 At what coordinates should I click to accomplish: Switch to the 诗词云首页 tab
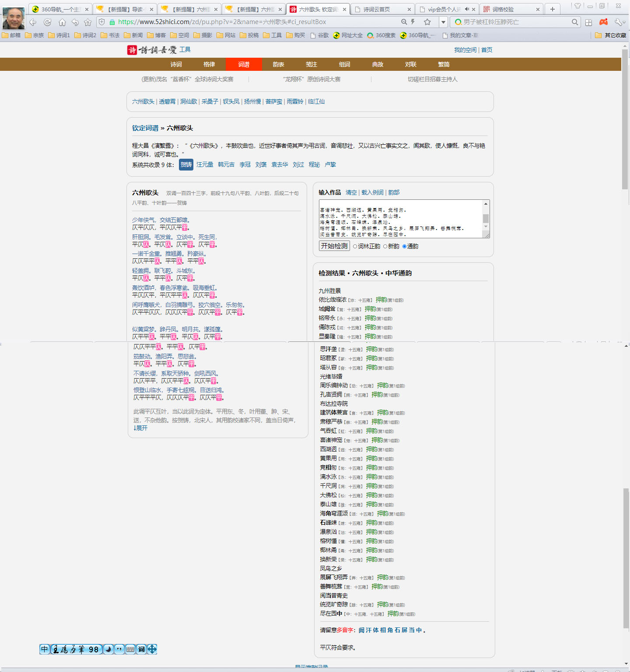(381, 9)
